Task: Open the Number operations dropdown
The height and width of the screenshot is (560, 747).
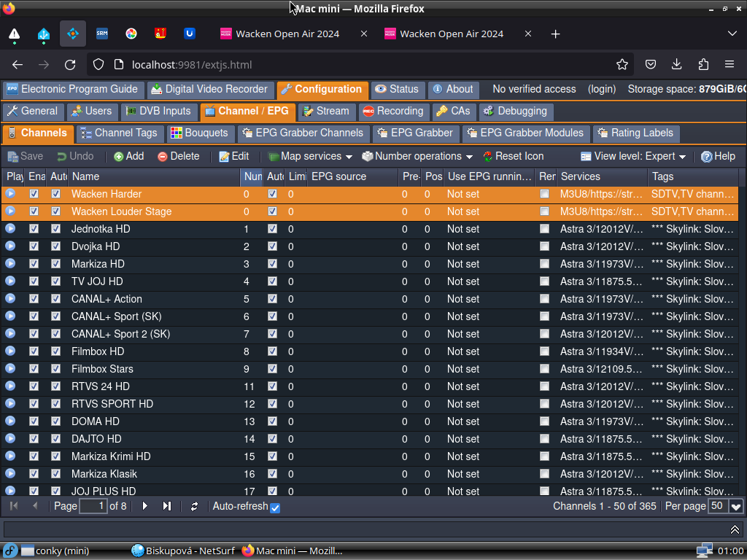Action: click(417, 156)
